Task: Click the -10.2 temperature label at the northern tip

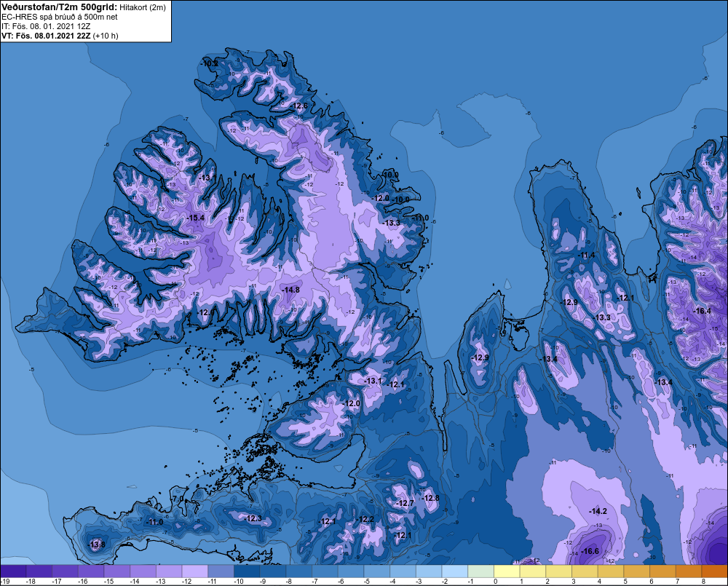Action: (209, 63)
